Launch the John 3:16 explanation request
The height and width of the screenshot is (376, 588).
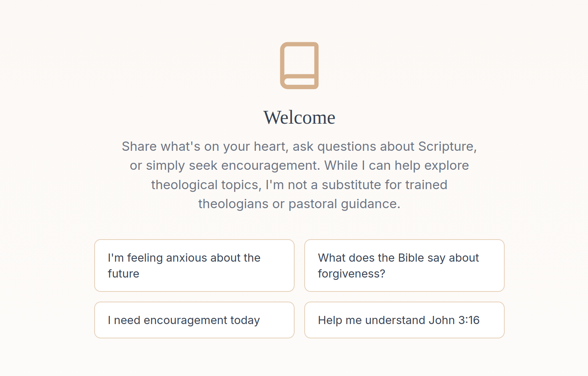click(404, 320)
